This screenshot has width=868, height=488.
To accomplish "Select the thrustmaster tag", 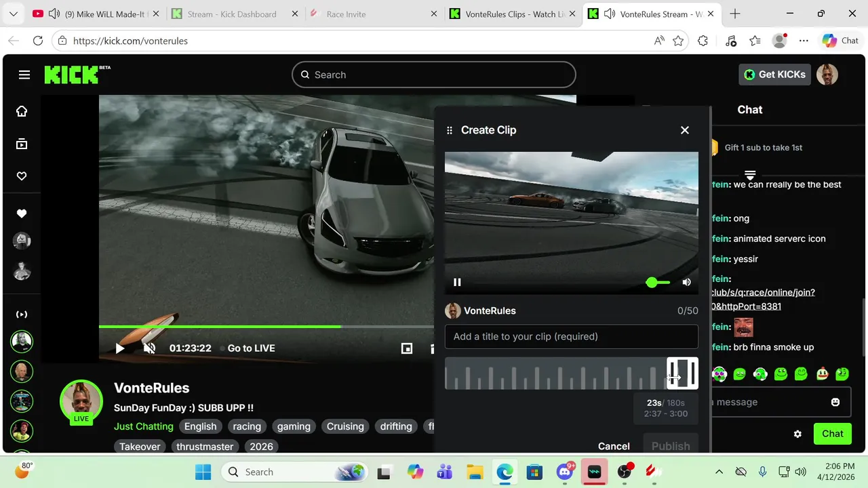I will pos(205,446).
